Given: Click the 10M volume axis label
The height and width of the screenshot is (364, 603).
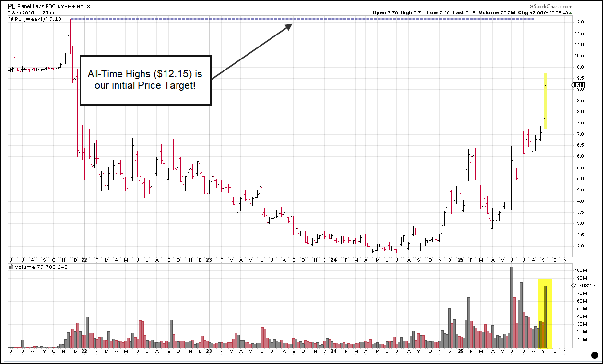Looking at the screenshot, I should [581, 340].
